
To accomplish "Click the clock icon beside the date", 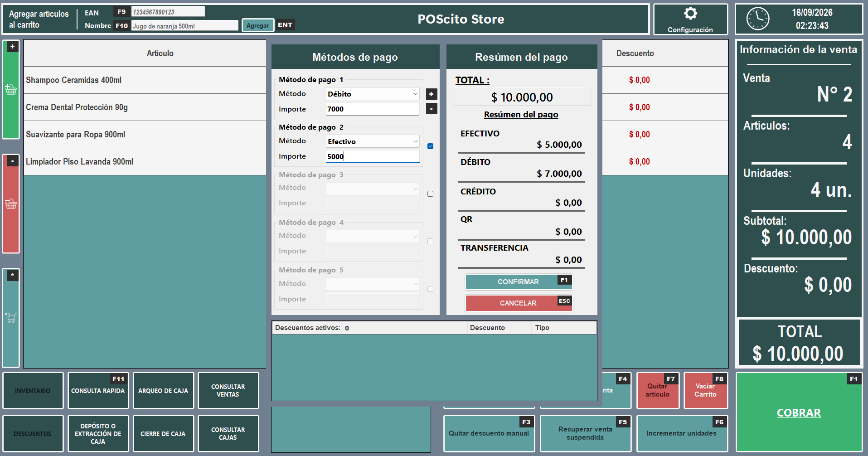I will [758, 19].
